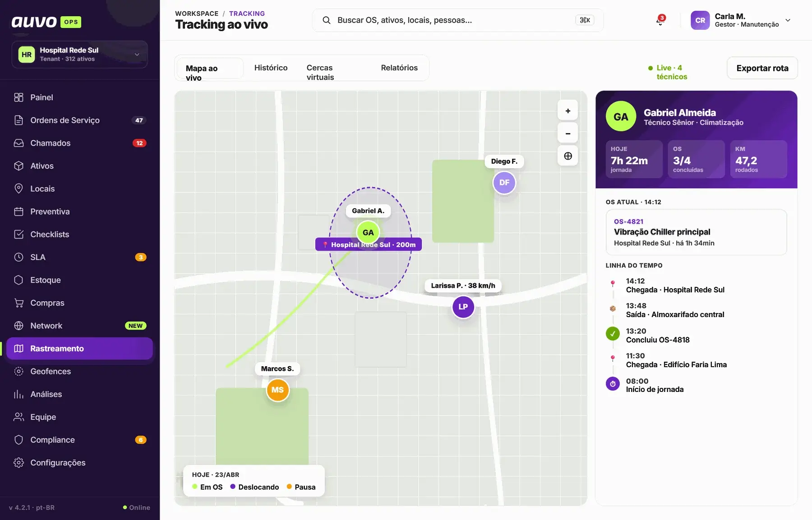Recenter map with crosshair button

pyautogui.click(x=568, y=156)
